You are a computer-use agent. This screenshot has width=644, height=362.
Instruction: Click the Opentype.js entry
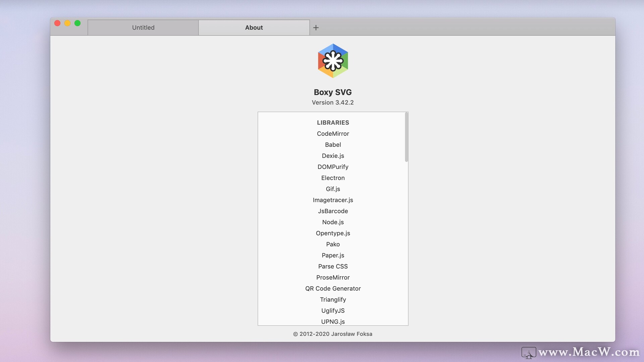pyautogui.click(x=333, y=233)
